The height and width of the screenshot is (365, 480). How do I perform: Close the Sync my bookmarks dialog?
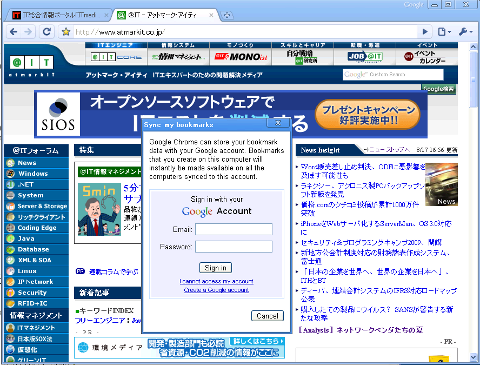pyautogui.click(x=278, y=123)
